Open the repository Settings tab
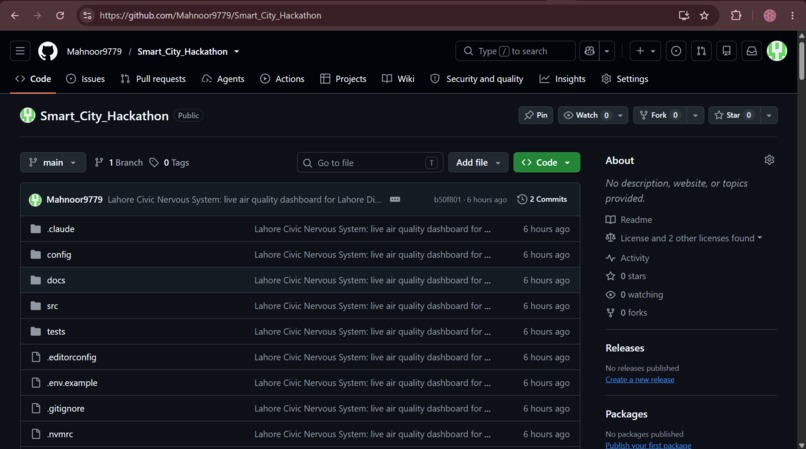Screen dimensions: 806x449 click(x=625, y=79)
